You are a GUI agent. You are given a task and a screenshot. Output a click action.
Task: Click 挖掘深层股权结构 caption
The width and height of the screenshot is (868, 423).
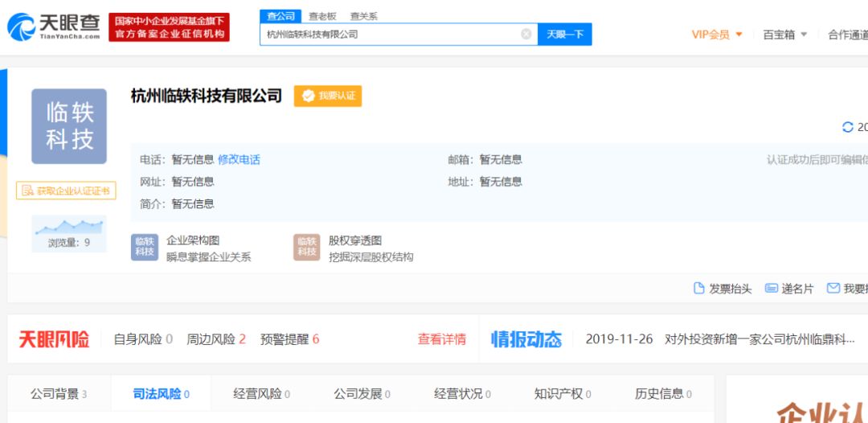click(x=371, y=257)
